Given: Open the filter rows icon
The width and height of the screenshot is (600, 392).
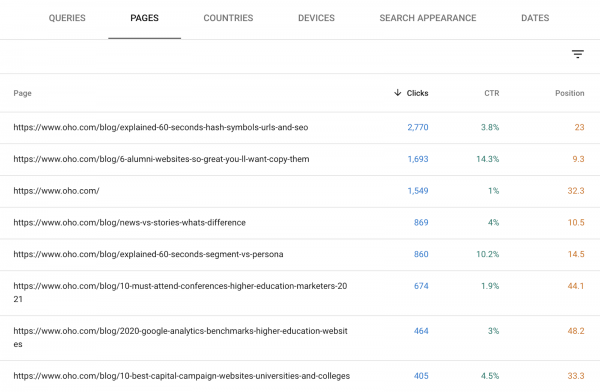Looking at the screenshot, I should (577, 54).
